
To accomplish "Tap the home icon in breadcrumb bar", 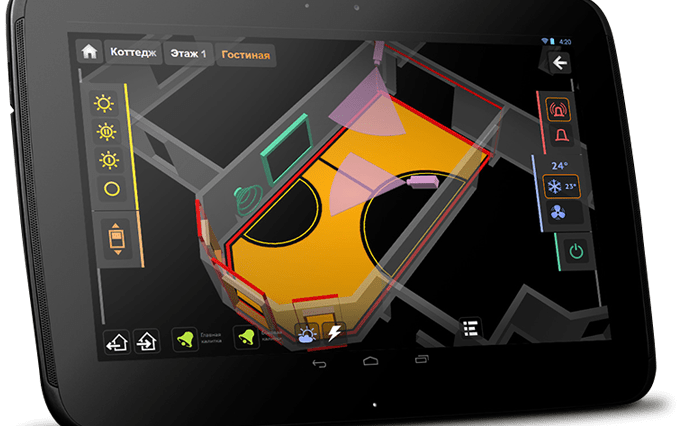I will click(90, 51).
